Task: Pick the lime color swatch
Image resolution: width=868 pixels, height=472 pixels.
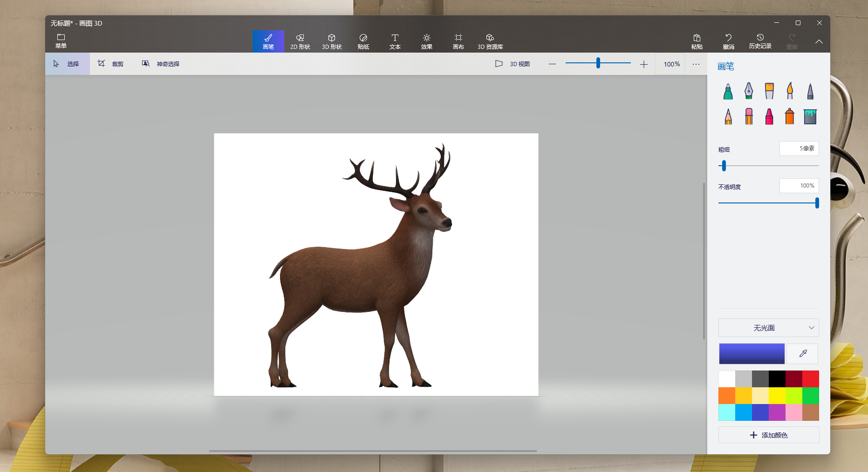Action: coord(794,396)
